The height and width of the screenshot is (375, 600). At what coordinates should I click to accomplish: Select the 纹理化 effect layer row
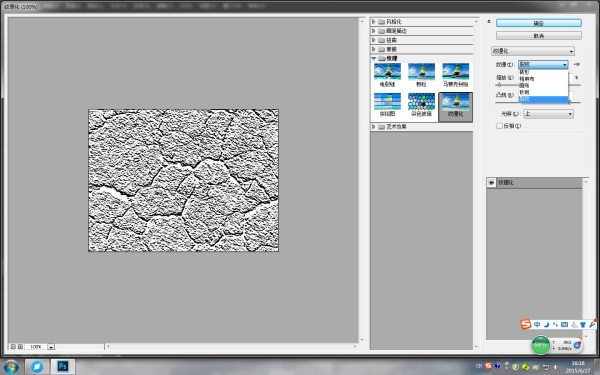(534, 183)
